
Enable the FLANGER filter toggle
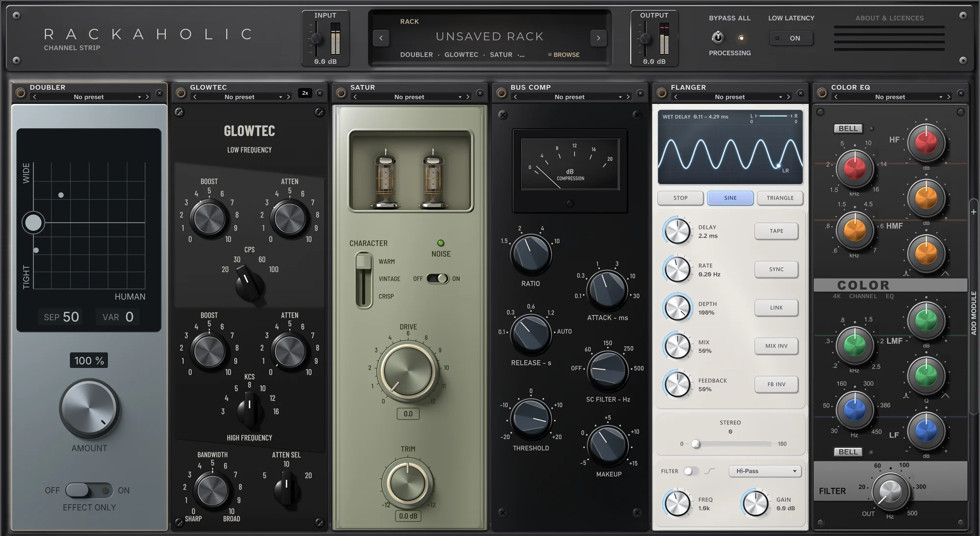tap(691, 471)
